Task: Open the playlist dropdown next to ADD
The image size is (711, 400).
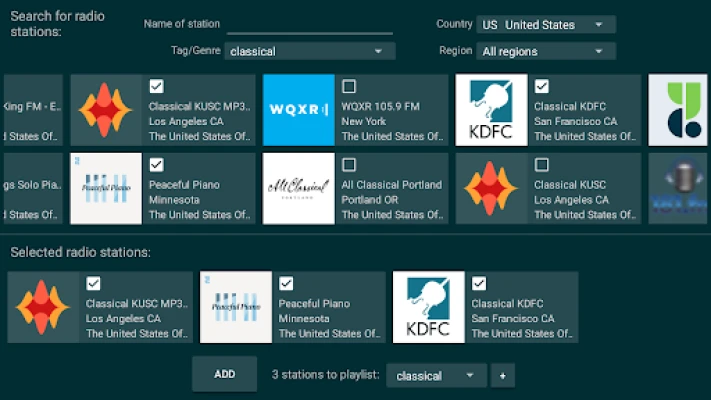Action: pyautogui.click(x=437, y=376)
